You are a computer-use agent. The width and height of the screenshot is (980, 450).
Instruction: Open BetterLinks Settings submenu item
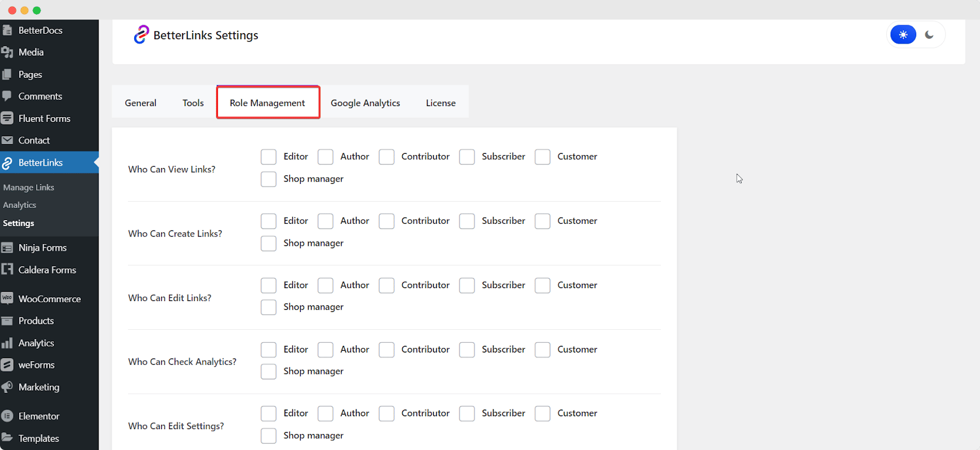pyautogui.click(x=18, y=223)
